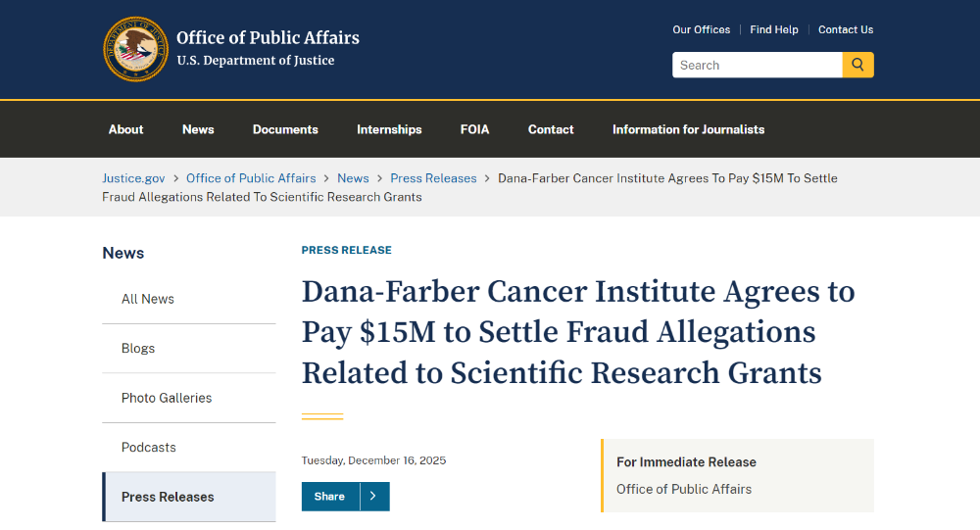The height and width of the screenshot is (530, 980).
Task: Open the Find Help link
Action: 774,29
